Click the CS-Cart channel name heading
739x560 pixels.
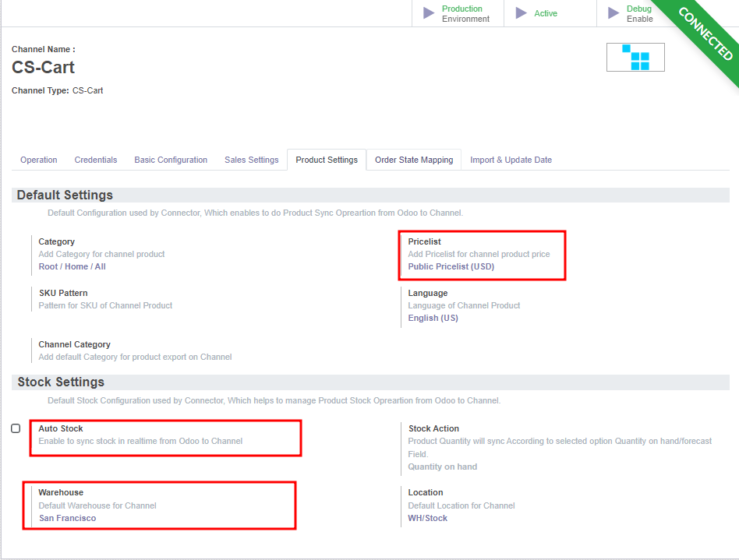tap(44, 67)
